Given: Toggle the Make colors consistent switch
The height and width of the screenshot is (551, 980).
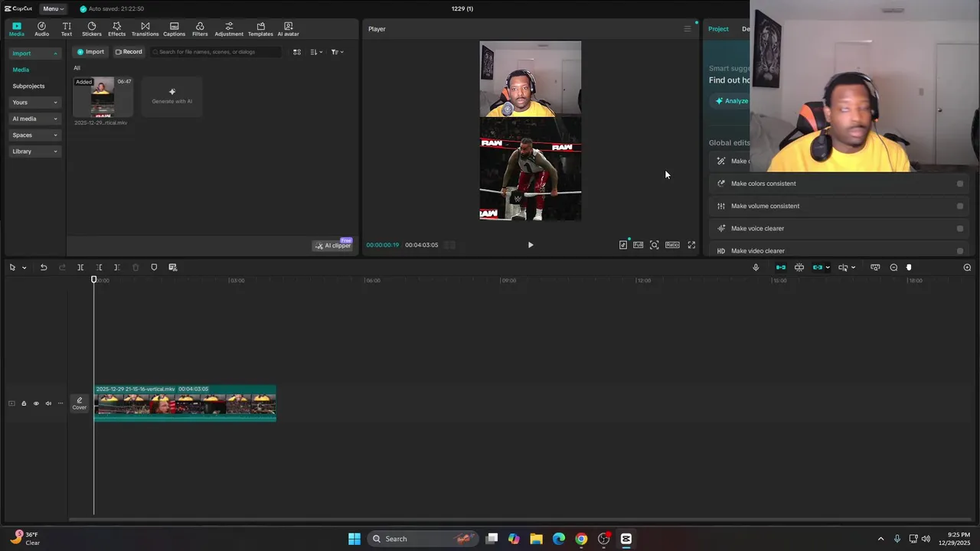Looking at the screenshot, I should (959, 184).
